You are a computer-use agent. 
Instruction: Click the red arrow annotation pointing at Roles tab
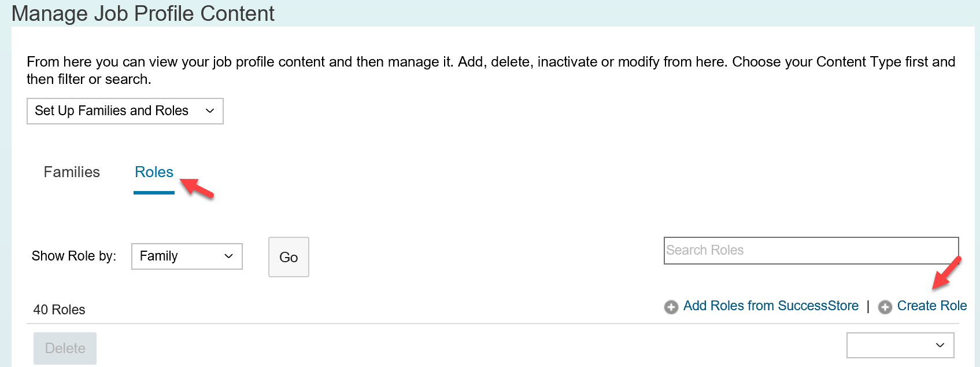point(197,188)
